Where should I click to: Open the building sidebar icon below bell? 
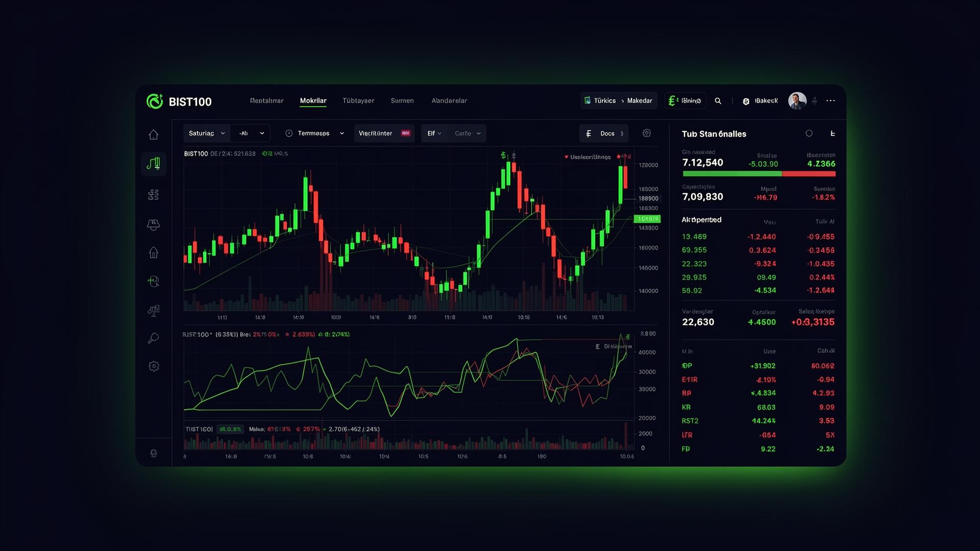[x=153, y=253]
